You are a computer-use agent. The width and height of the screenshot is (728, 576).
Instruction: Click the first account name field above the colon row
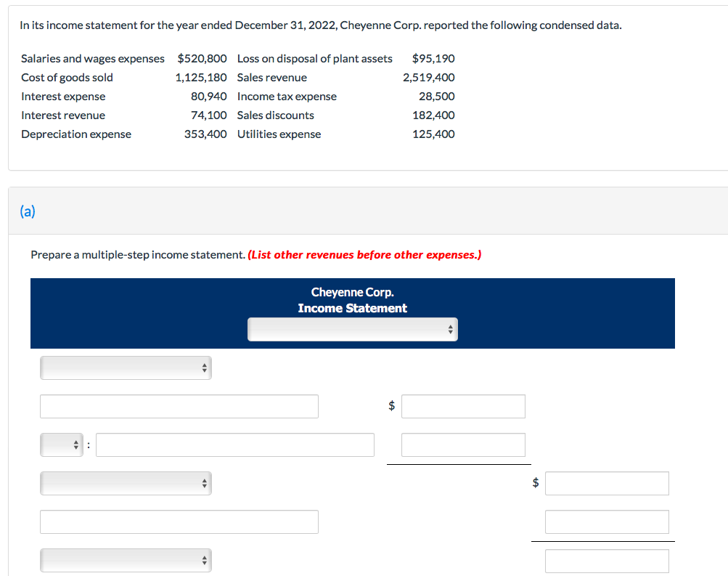click(179, 407)
